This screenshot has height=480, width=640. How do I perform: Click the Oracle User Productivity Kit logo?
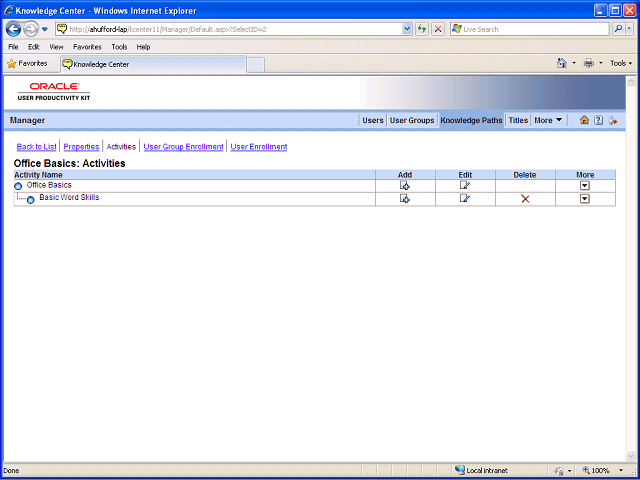click(x=54, y=91)
